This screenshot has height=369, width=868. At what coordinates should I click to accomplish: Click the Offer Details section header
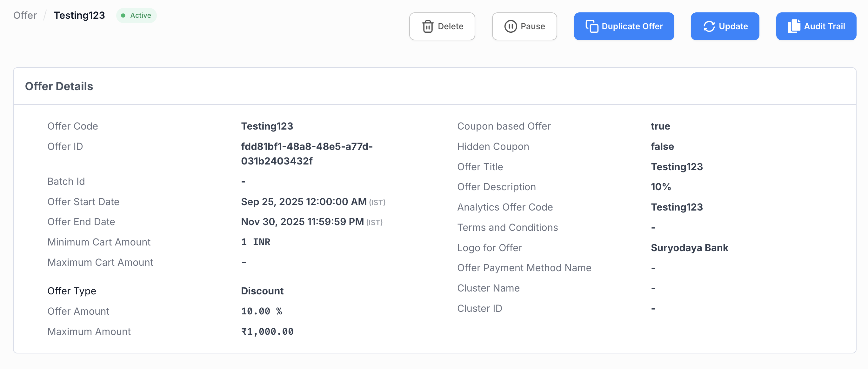pyautogui.click(x=59, y=86)
